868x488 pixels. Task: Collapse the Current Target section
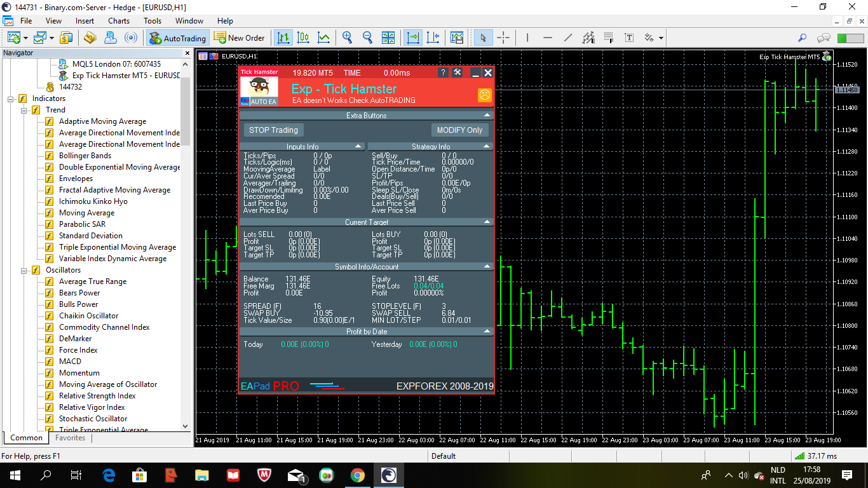pyautogui.click(x=487, y=222)
